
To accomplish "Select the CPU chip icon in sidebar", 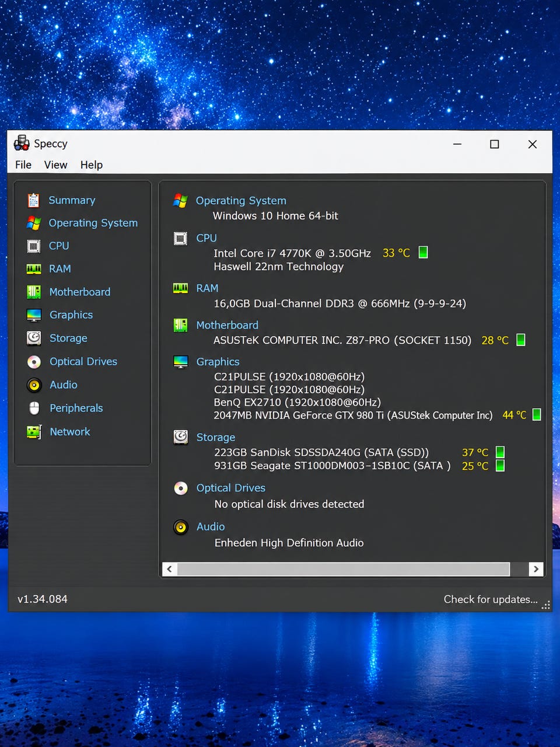I will click(34, 246).
